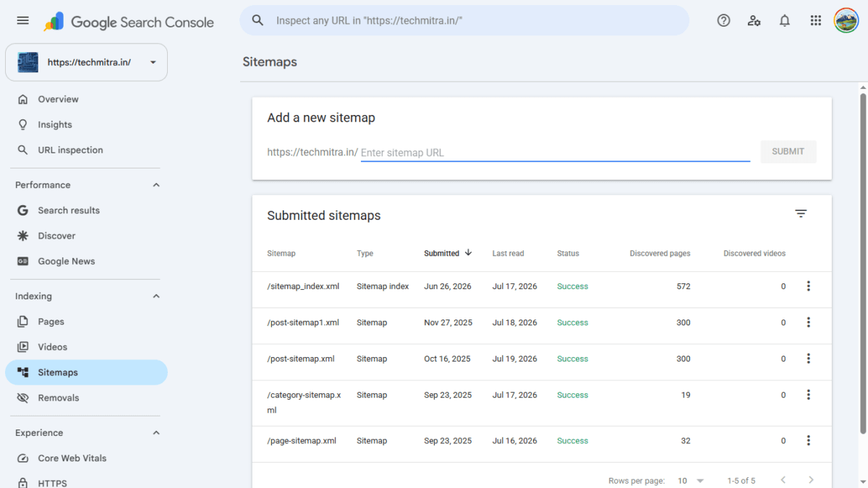Image resolution: width=868 pixels, height=488 pixels.
Task: Click the Google G Search results icon
Action: tap(23, 210)
